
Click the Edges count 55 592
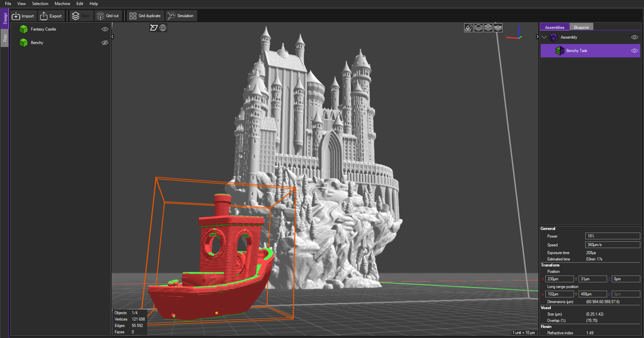[137, 326]
